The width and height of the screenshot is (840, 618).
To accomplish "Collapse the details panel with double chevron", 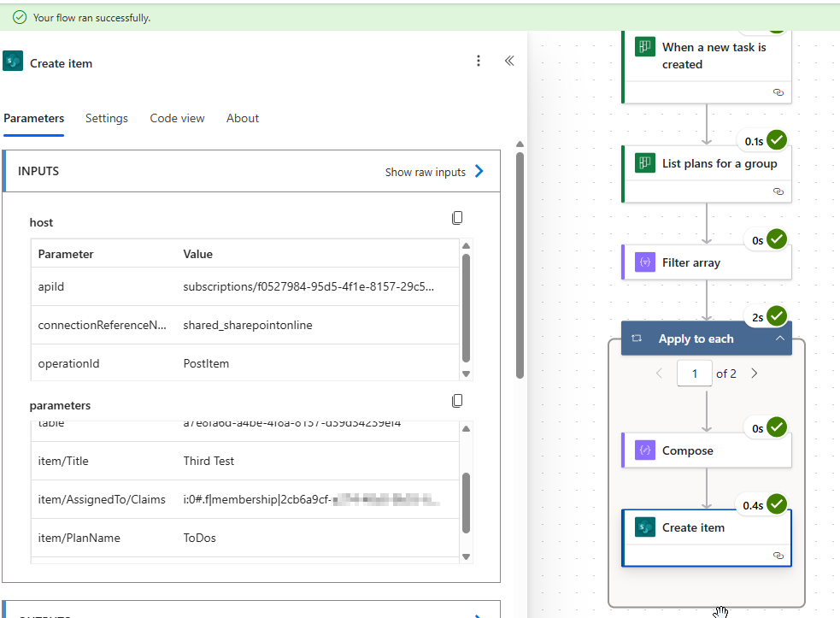I will (x=509, y=61).
